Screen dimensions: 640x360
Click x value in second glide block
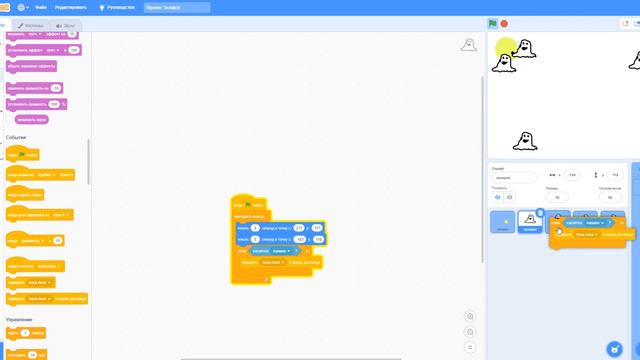coord(300,239)
